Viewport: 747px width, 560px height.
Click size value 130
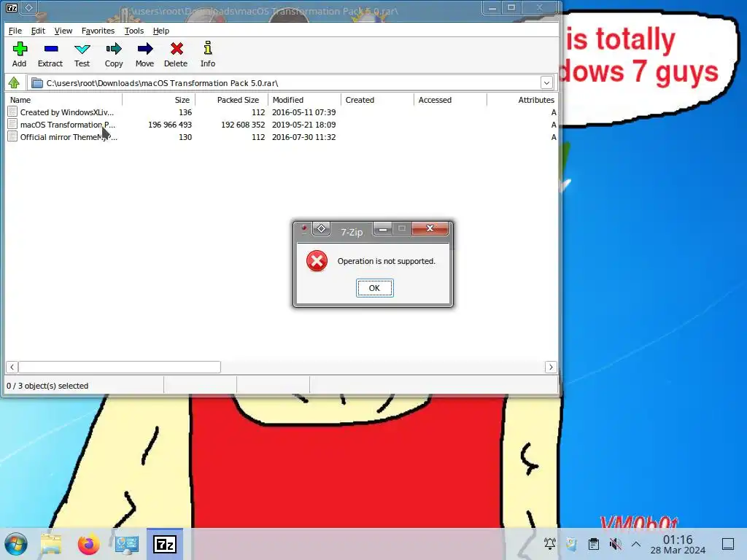[x=185, y=137]
